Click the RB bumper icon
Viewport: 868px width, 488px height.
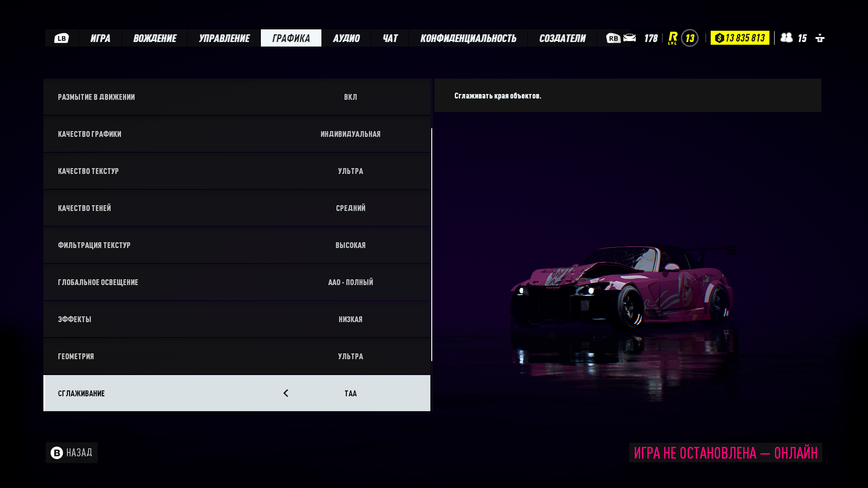[x=613, y=38]
